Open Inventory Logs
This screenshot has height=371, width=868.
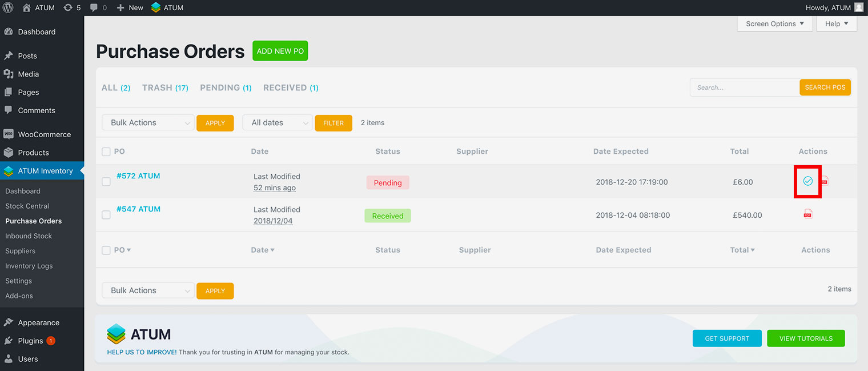tap(29, 266)
